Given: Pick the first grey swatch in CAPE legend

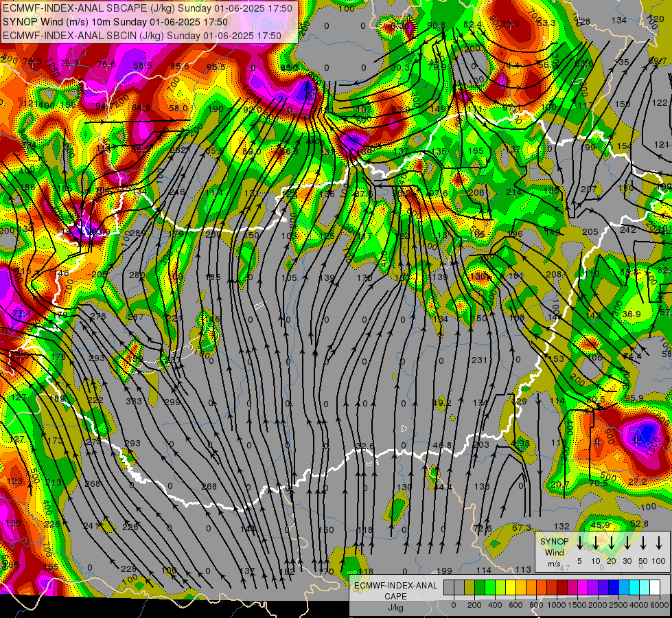Looking at the screenshot, I should pos(449,588).
